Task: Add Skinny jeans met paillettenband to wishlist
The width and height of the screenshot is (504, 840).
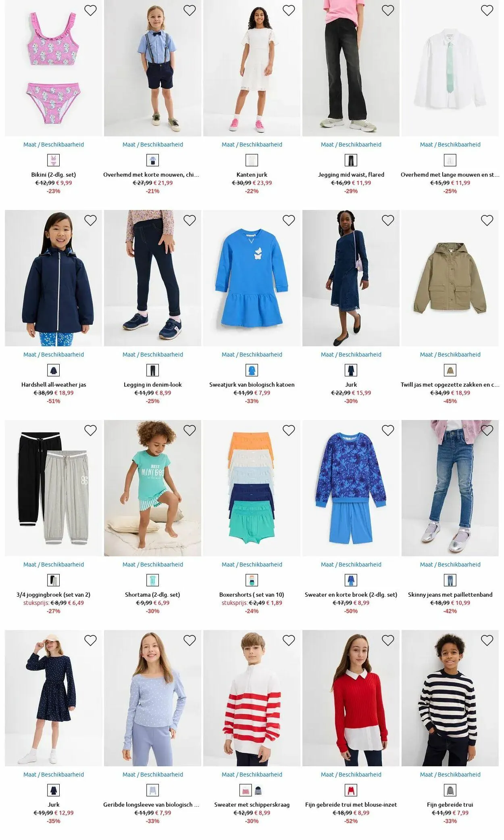Action: click(487, 430)
